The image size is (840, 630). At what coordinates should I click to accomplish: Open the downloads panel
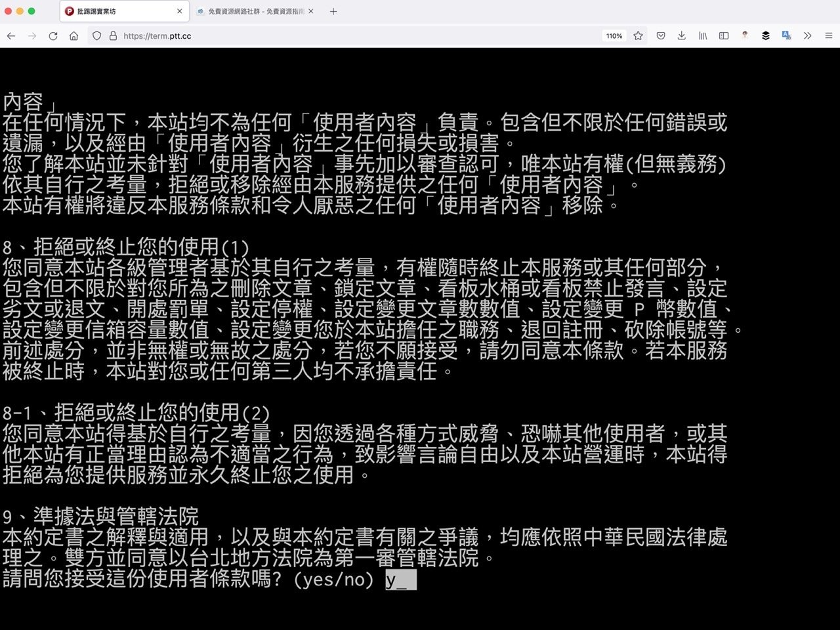point(682,36)
